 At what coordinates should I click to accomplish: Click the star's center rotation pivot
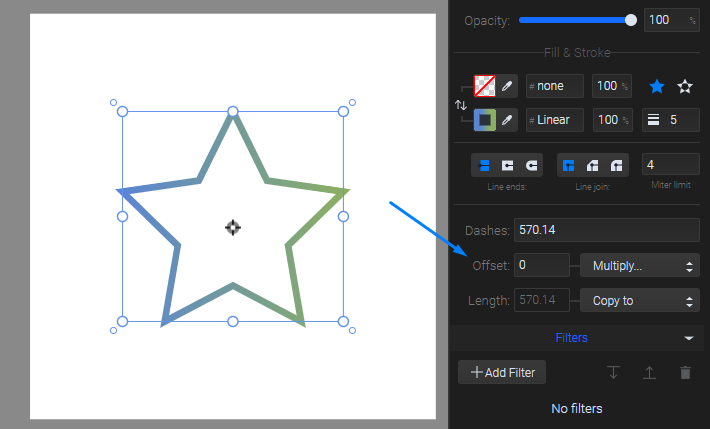coord(233,227)
